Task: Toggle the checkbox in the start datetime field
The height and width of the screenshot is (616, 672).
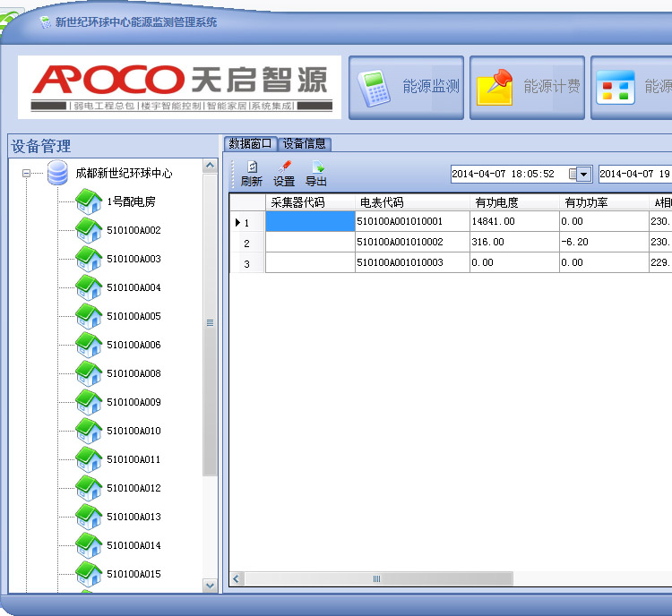Action: (x=573, y=174)
